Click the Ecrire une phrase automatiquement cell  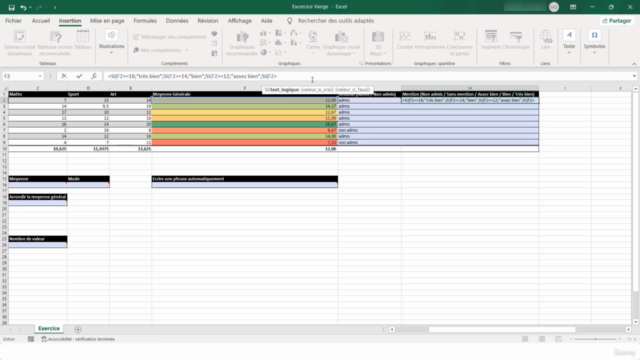click(244, 179)
